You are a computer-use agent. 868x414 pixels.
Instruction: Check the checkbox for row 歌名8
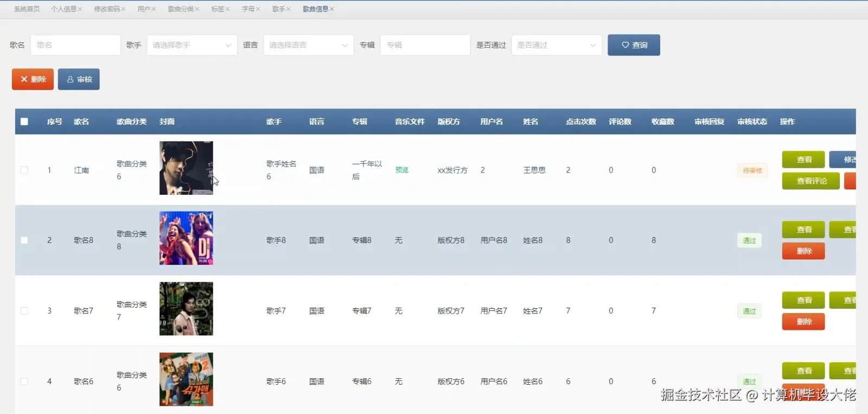[24, 240]
